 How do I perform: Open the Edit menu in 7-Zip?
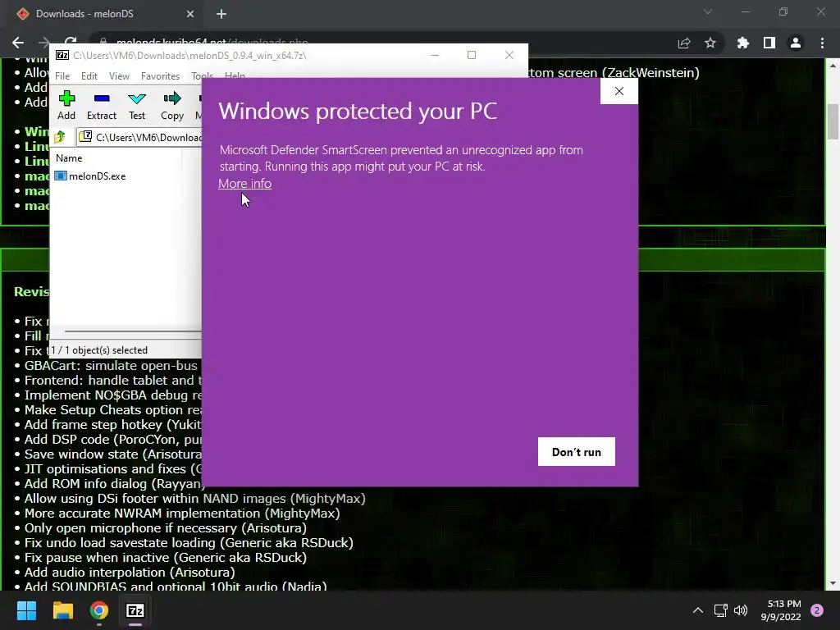(89, 76)
